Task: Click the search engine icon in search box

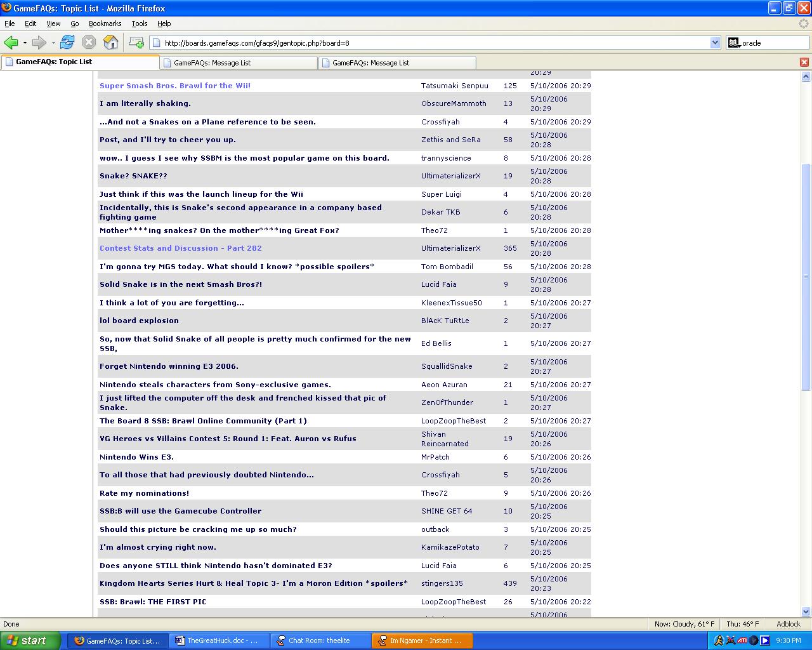Action: point(734,43)
